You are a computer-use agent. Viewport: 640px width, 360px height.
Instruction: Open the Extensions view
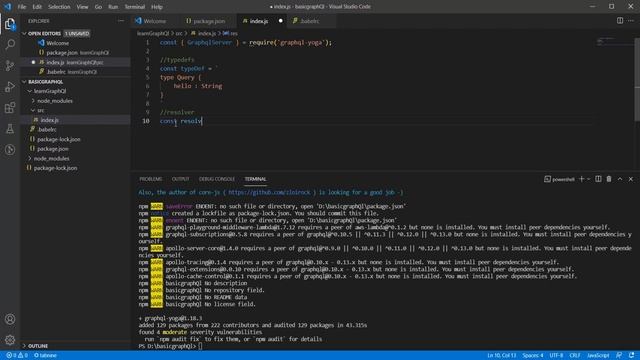[10, 108]
